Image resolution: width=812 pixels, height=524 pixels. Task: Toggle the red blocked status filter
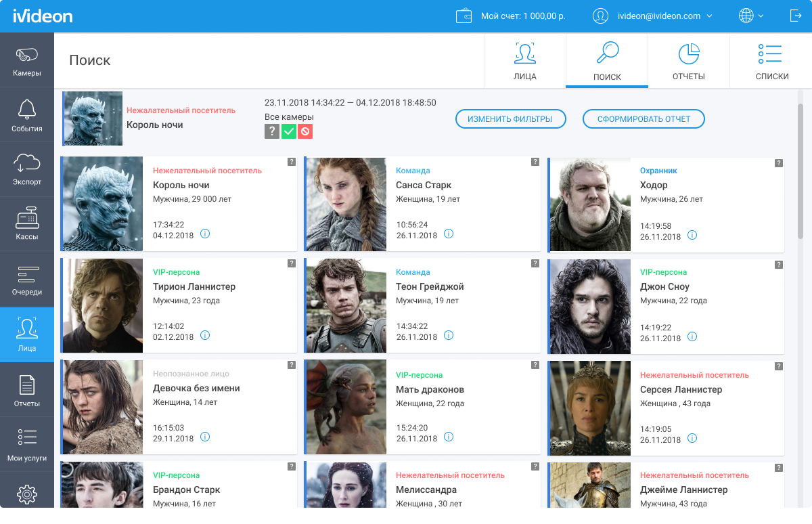[x=305, y=131]
